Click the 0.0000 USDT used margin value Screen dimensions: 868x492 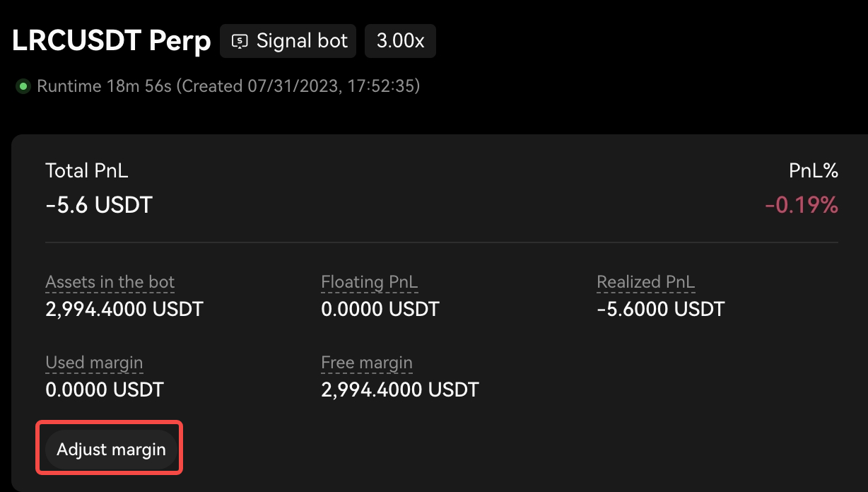105,389
